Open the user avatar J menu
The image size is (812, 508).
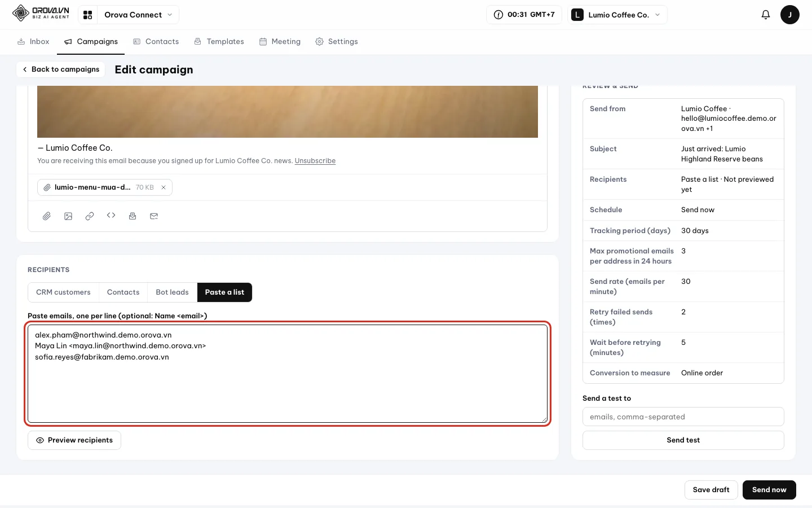789,15
